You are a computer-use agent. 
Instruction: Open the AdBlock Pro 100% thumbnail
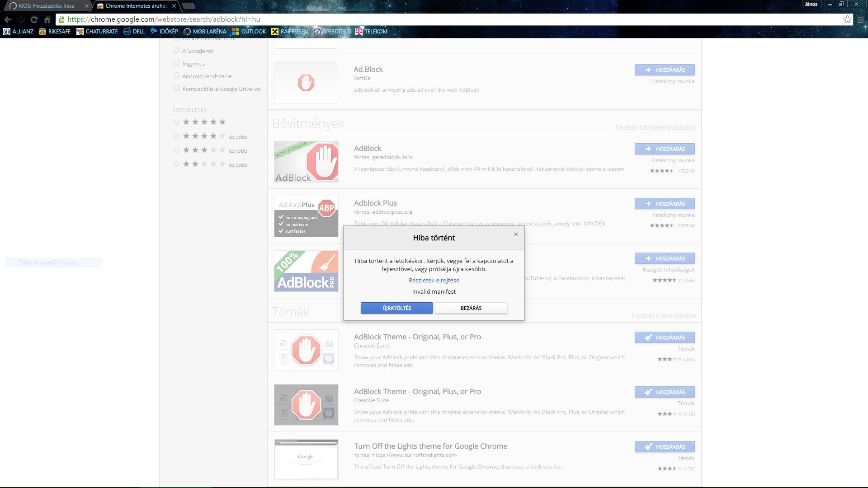[306, 271]
